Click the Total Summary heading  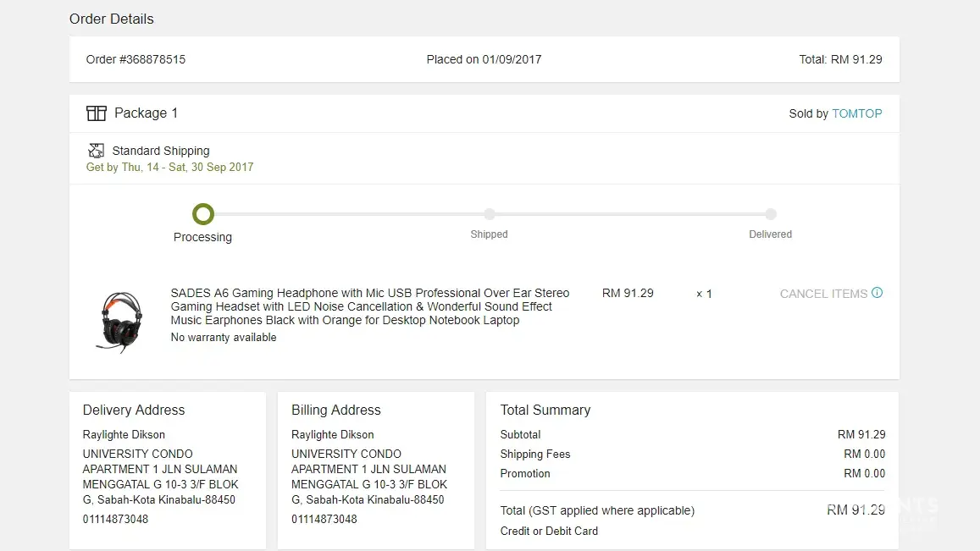pos(545,410)
